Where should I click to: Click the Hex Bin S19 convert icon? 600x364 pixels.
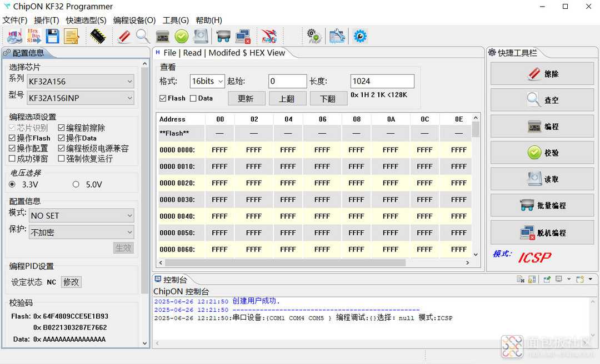[x=34, y=36]
